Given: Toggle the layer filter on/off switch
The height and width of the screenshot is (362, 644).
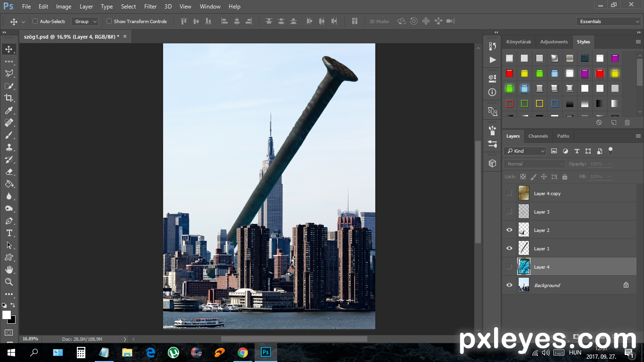Looking at the screenshot, I should 611,151.
